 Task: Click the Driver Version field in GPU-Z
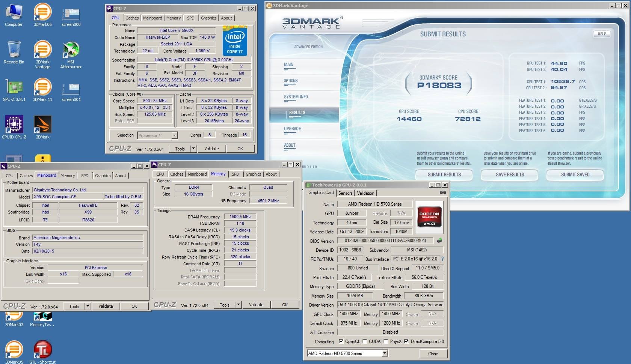pyautogui.click(x=390, y=305)
